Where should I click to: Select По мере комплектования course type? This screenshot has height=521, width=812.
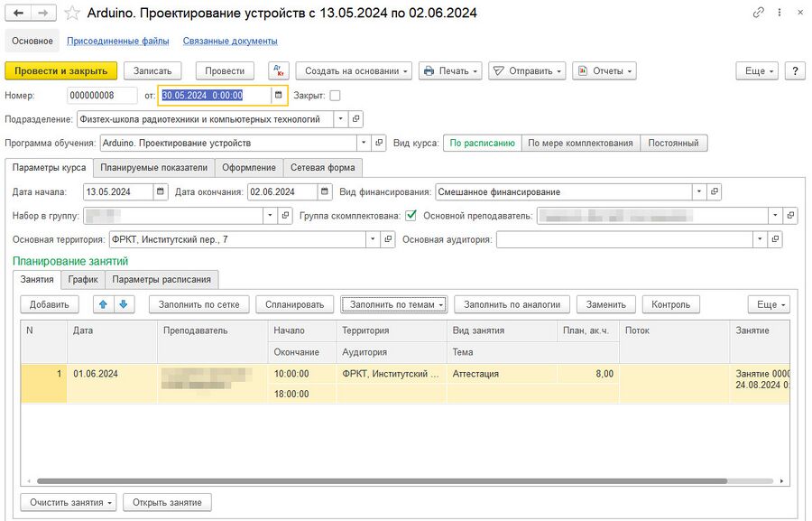[581, 143]
